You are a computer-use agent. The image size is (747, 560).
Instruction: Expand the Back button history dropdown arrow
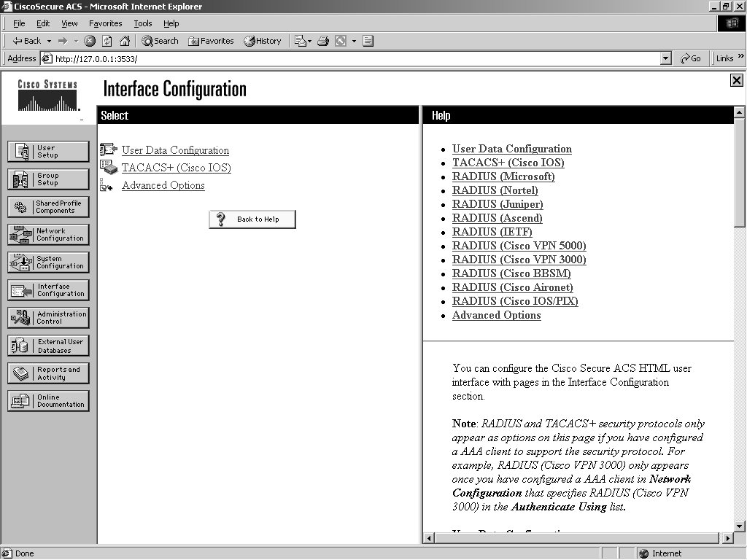click(49, 41)
